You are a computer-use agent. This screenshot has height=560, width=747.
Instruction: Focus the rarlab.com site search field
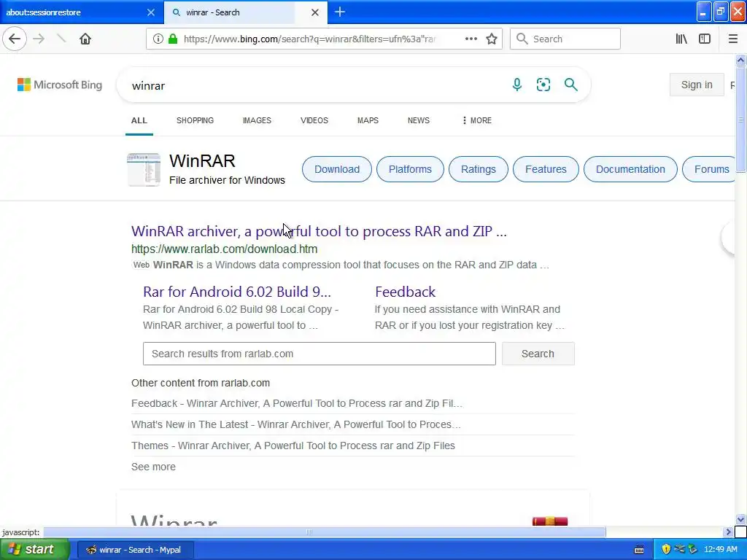[x=320, y=354]
